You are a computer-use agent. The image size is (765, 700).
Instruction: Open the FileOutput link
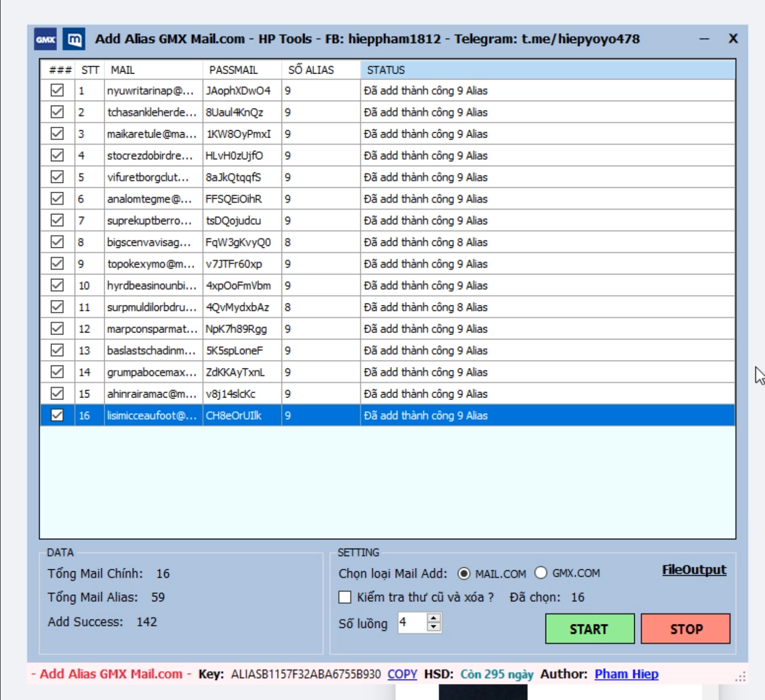(694, 570)
